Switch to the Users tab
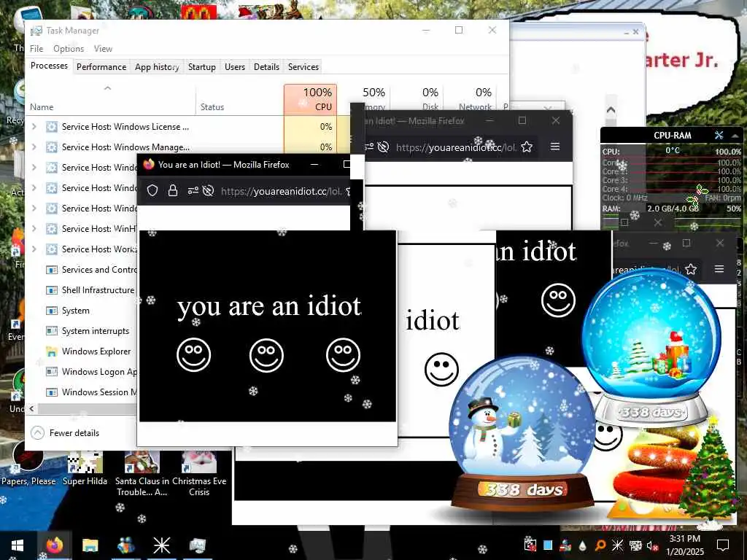747x560 pixels. [235, 66]
